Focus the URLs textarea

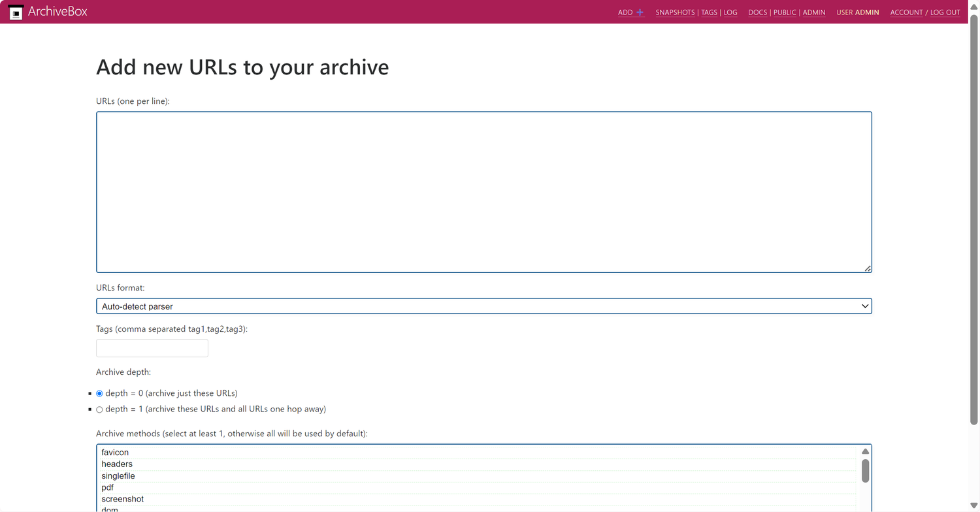tap(484, 192)
